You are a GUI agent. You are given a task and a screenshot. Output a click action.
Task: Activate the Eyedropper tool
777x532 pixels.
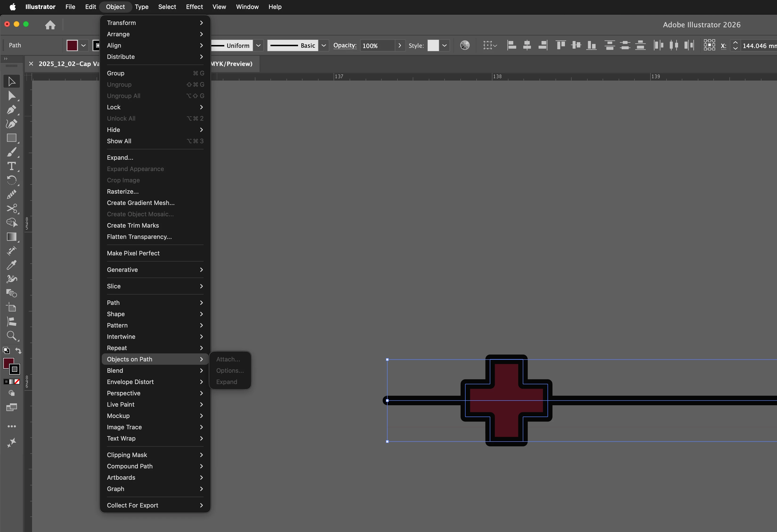12,265
